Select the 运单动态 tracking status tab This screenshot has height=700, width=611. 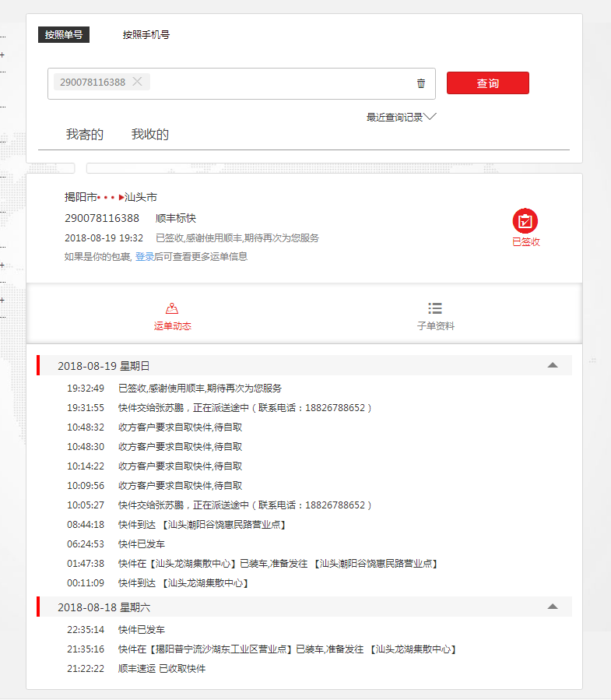point(172,316)
